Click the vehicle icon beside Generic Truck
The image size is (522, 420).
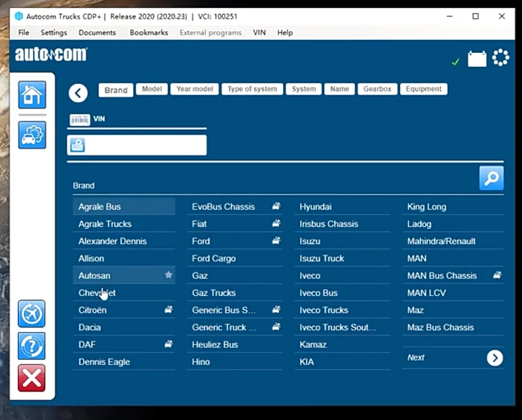pos(276,327)
